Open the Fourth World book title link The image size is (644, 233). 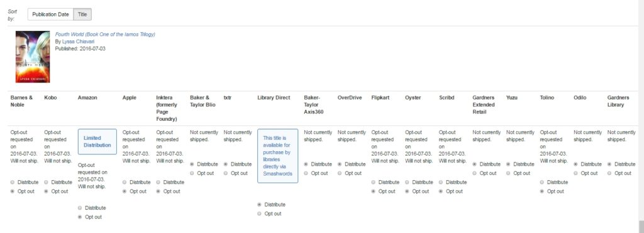[105, 35]
